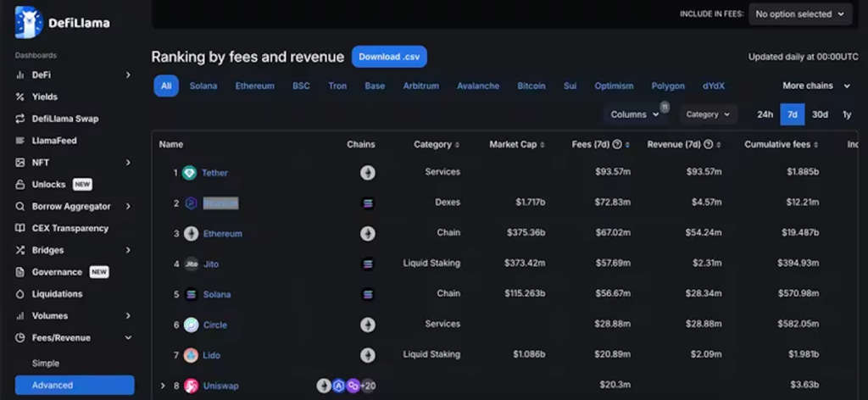Open the Circle protocol link
The height and width of the screenshot is (400, 868).
point(214,325)
